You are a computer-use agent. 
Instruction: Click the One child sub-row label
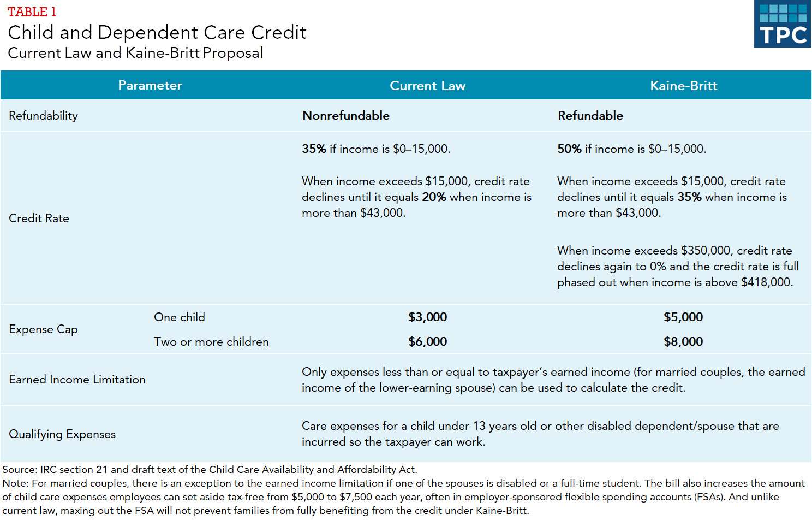point(180,317)
